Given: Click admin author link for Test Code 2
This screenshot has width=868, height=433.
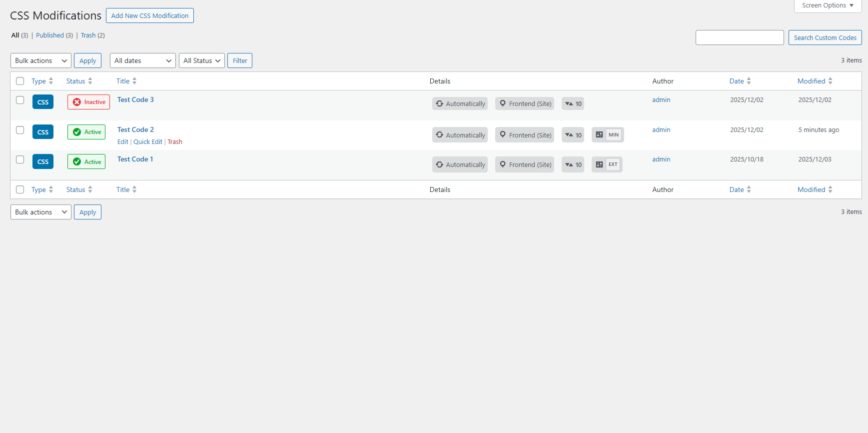Looking at the screenshot, I should click(661, 129).
